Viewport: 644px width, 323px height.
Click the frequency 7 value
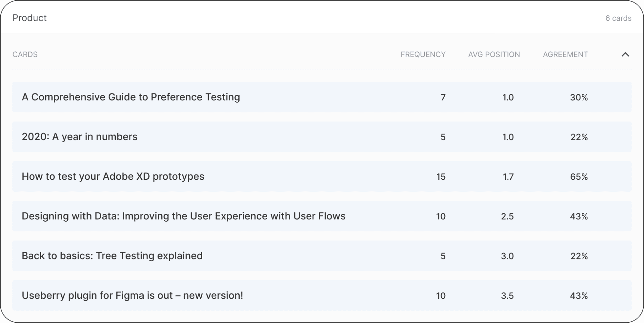point(443,97)
